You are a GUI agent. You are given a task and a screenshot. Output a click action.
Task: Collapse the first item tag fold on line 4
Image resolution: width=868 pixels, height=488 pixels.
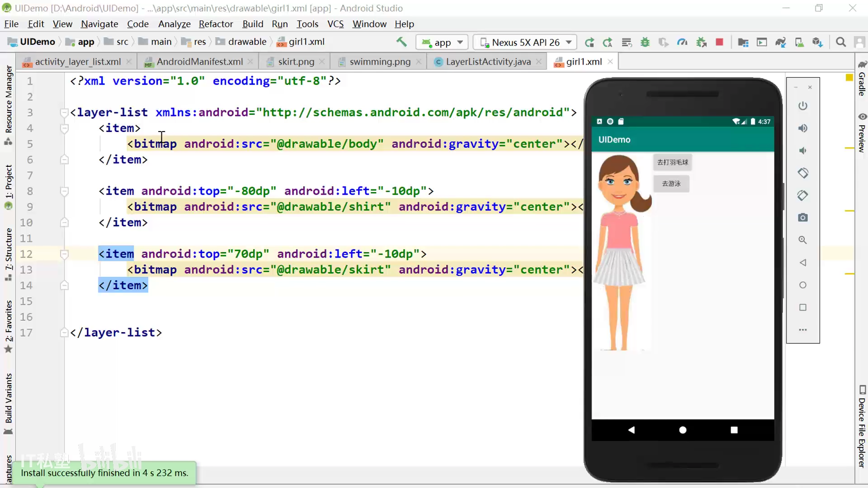click(64, 128)
